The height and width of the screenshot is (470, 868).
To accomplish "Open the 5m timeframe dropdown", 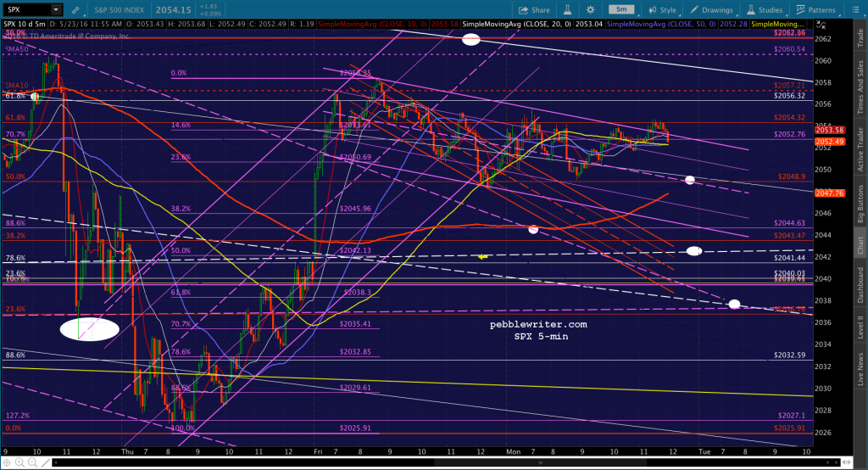I will click(621, 10).
